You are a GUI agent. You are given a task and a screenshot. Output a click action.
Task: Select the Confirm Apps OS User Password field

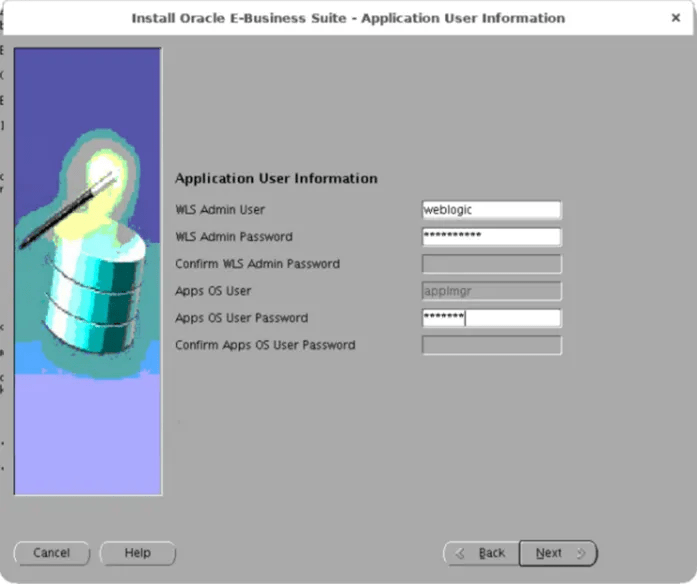[491, 345]
